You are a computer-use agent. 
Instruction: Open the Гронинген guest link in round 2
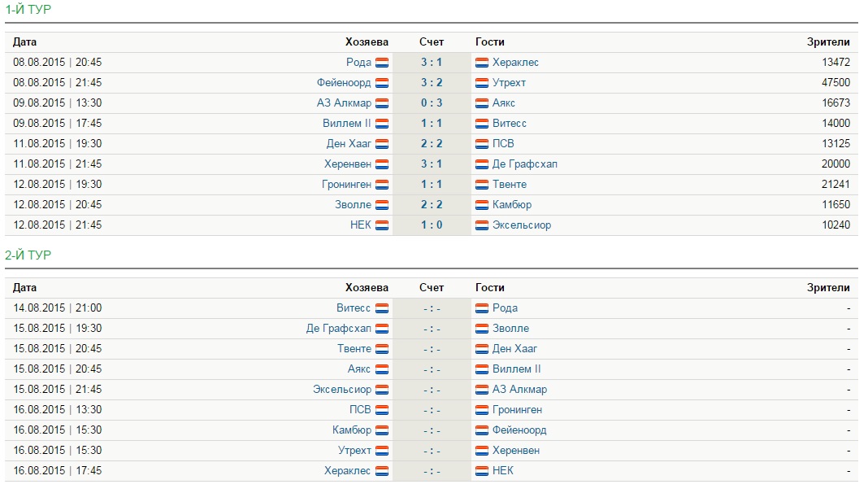(x=517, y=410)
